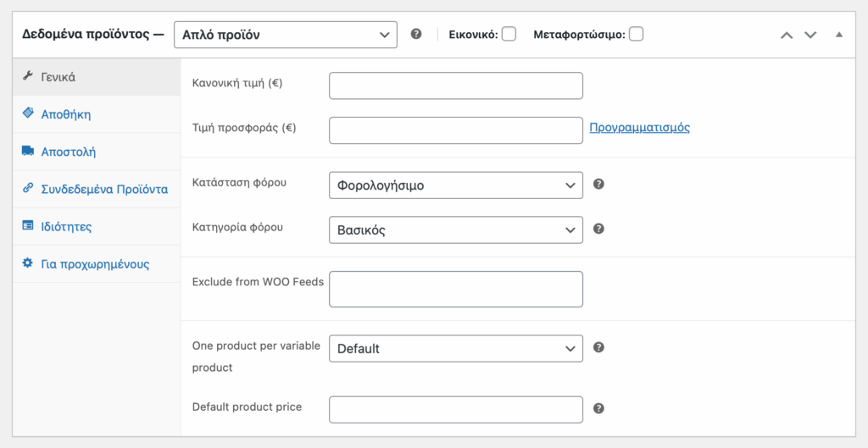Click the Αποστολή truck icon
The height and width of the screenshot is (448, 868).
pyautogui.click(x=28, y=151)
